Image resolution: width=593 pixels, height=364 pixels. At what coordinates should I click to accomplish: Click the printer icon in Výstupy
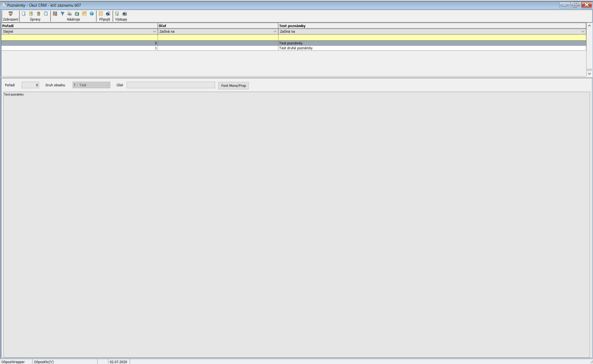point(125,14)
